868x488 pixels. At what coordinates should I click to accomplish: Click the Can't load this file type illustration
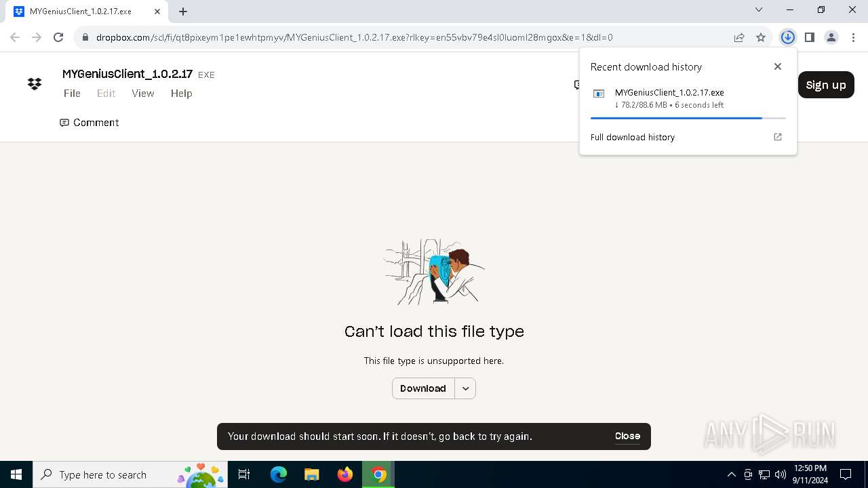pyautogui.click(x=434, y=271)
